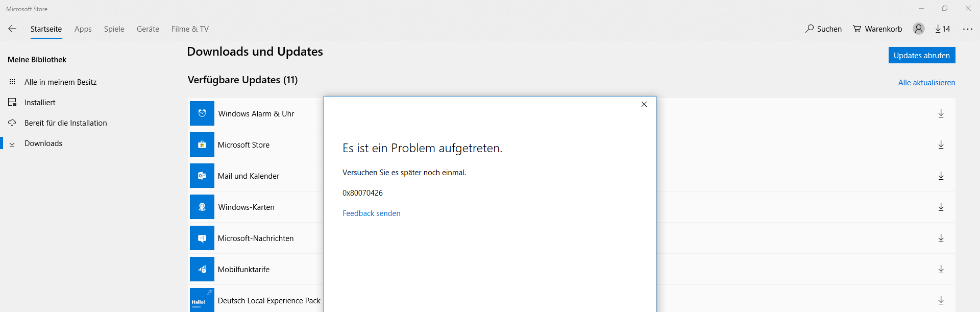This screenshot has height=312, width=980.
Task: Click the cloud icon for Bereit für die Installation
Action: (12, 123)
